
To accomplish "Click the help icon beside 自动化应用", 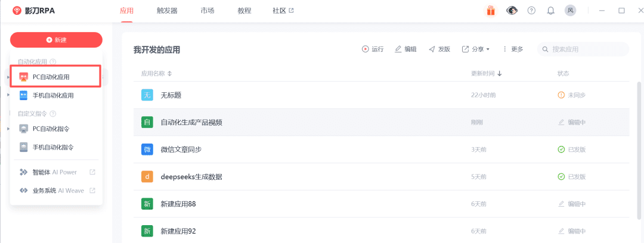I will 53,61.
